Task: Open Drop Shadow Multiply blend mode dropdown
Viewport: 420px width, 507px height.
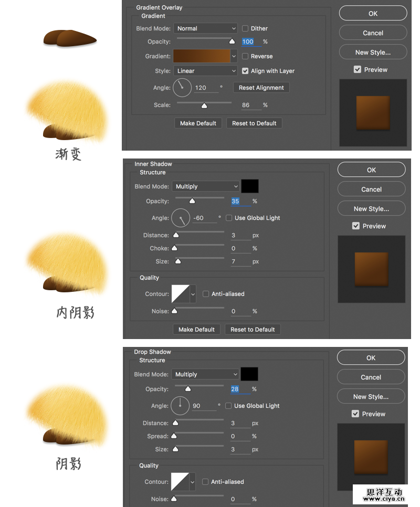Action: (x=205, y=374)
